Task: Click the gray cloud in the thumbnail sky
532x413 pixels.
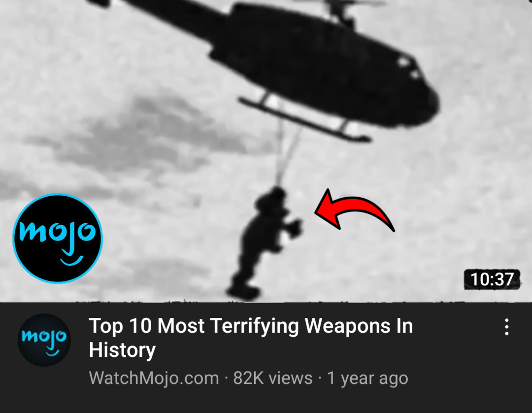Action: click(x=149, y=136)
